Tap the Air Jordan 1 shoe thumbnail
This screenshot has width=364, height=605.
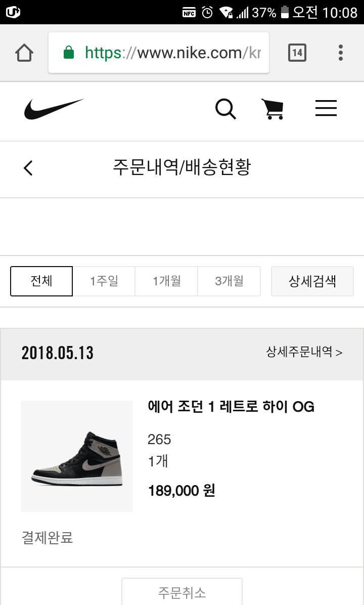tap(77, 456)
